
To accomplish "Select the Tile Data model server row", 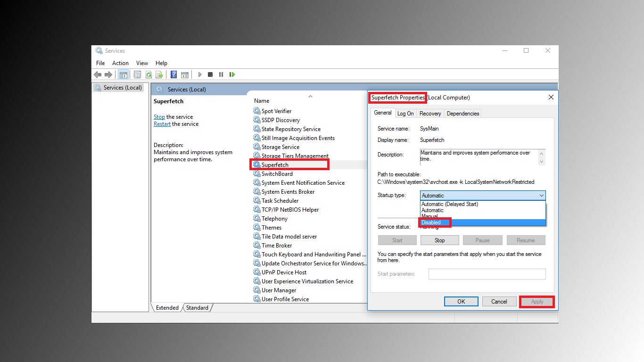I will click(x=309, y=237).
